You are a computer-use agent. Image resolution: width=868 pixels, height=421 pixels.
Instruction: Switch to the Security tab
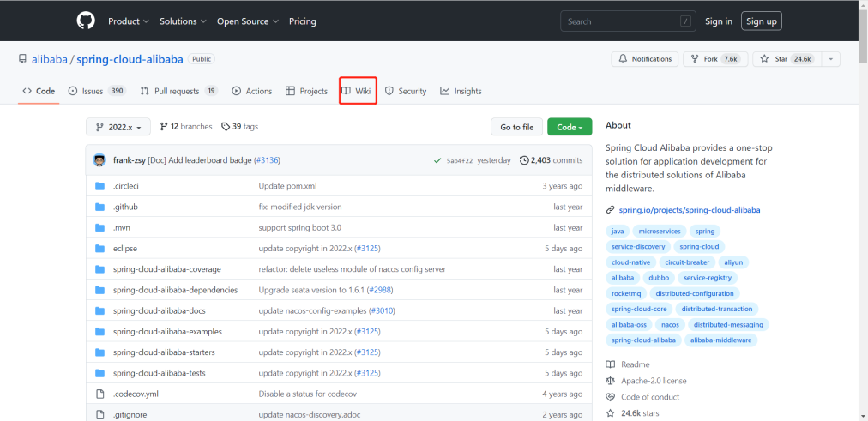coord(405,91)
